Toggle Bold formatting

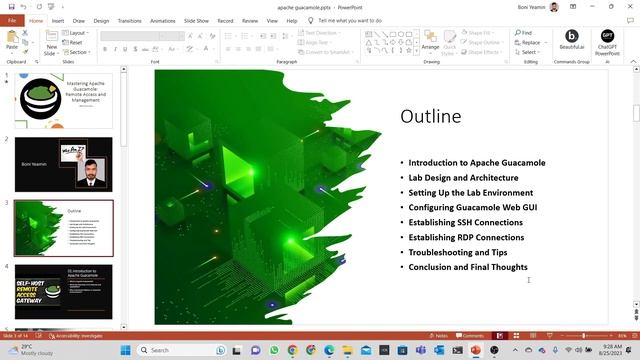pyautogui.click(x=105, y=49)
